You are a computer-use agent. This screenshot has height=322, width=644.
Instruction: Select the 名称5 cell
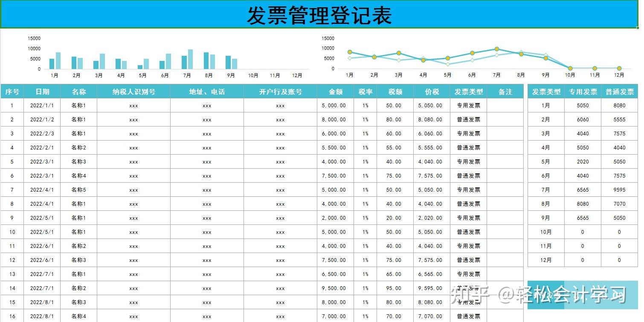(x=78, y=190)
